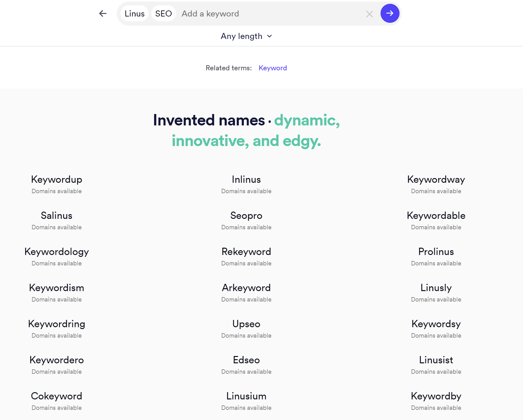Open the Keywordby name suggestion
The width and height of the screenshot is (523, 420).
tap(436, 396)
